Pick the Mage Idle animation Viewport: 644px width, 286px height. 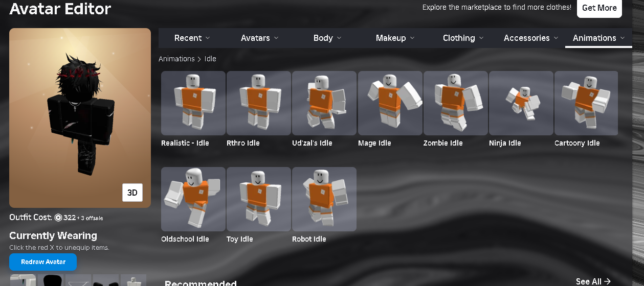click(x=390, y=103)
